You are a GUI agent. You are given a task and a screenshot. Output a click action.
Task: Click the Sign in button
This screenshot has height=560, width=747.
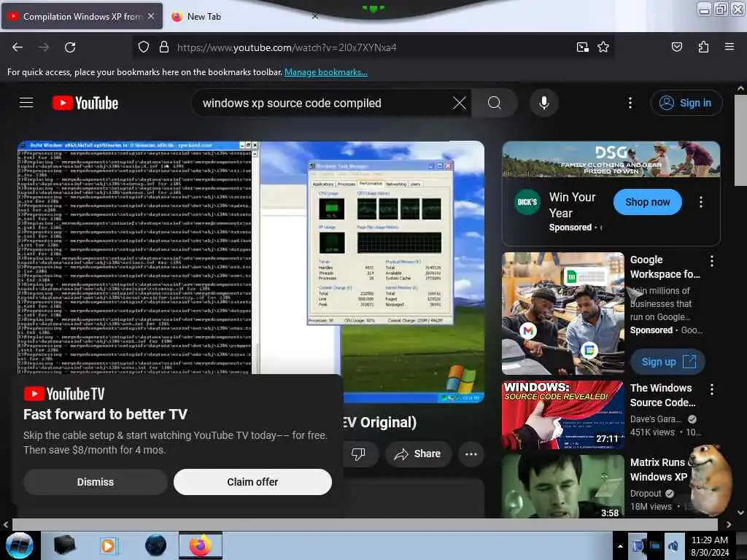click(x=686, y=103)
